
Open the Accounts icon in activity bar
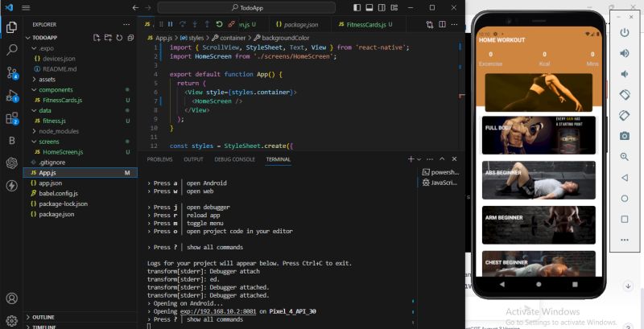pyautogui.click(x=11, y=298)
